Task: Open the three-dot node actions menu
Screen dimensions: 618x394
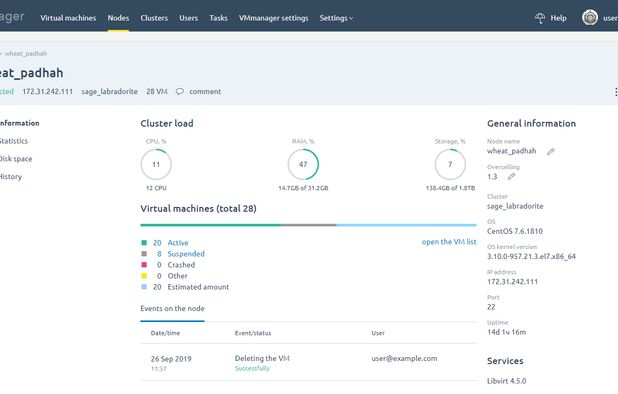Action: pos(616,92)
